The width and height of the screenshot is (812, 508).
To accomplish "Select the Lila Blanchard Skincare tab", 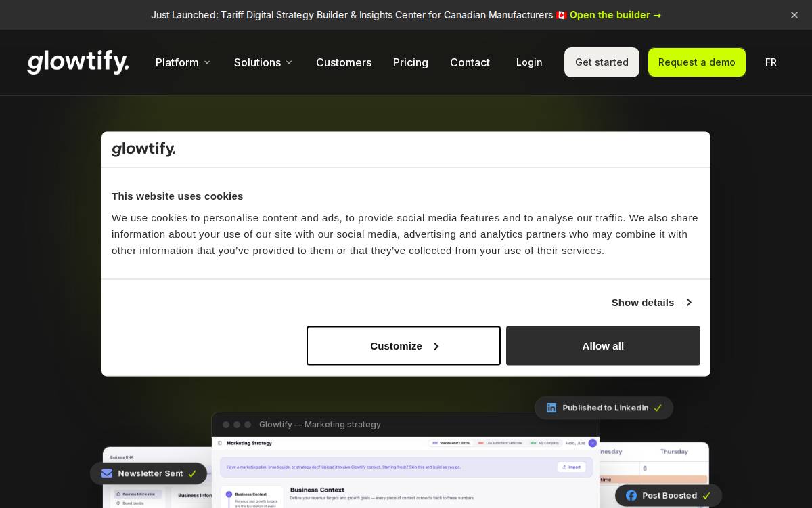I will pos(500,443).
